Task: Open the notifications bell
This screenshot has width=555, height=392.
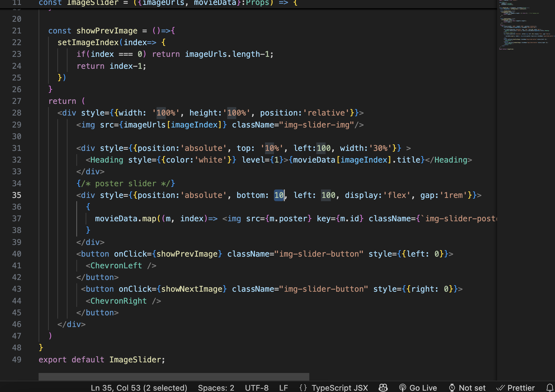Action: pyautogui.click(x=550, y=388)
